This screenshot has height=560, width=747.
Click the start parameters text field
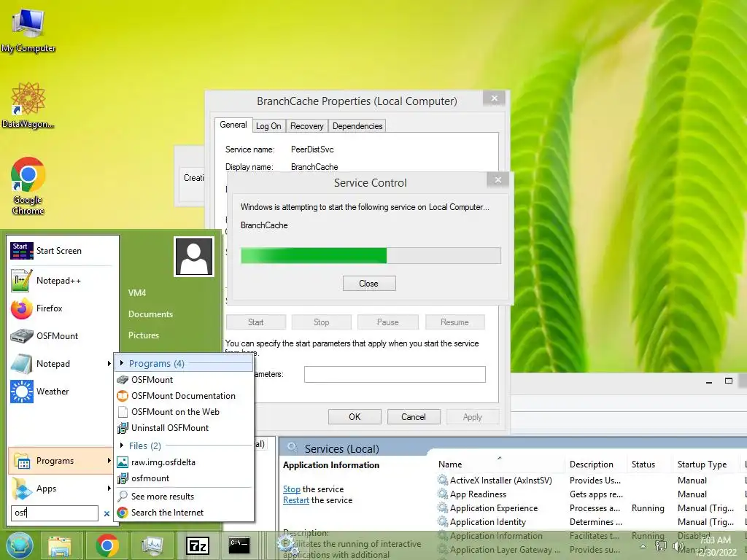pos(395,374)
